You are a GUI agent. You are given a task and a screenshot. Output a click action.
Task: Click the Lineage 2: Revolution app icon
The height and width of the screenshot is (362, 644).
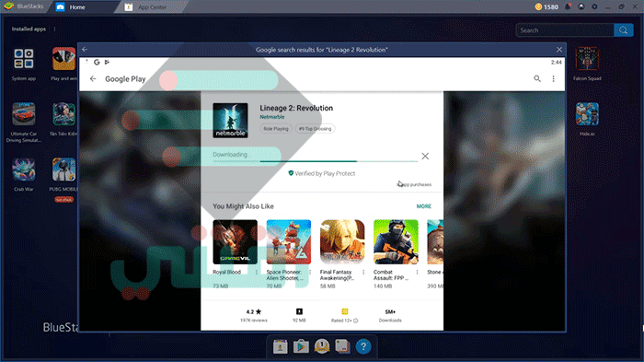(x=230, y=120)
